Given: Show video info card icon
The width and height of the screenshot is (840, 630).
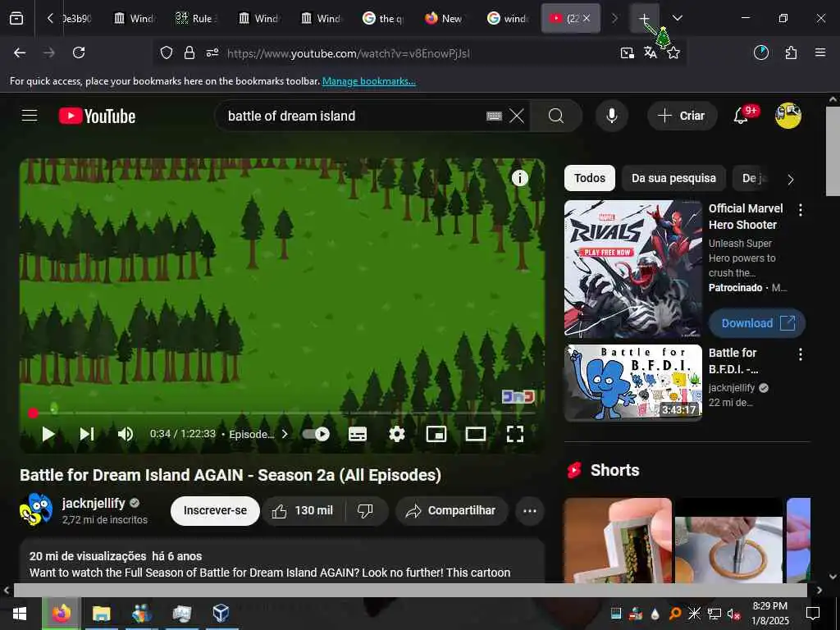Looking at the screenshot, I should coord(519,178).
